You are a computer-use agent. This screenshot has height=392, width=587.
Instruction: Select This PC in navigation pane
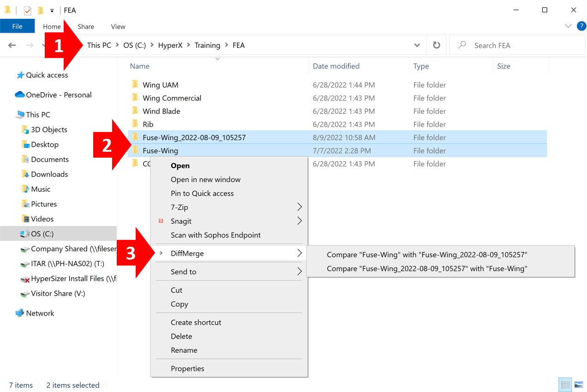point(38,115)
